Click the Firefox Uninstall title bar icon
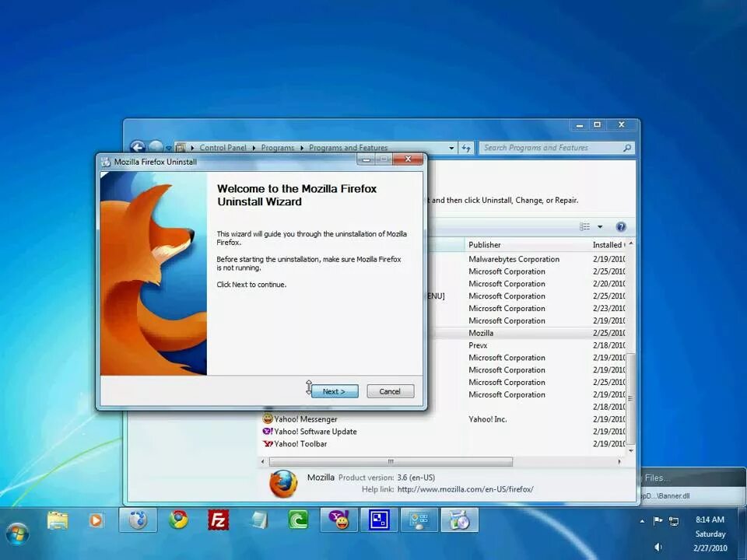The image size is (747, 560). tap(106, 162)
